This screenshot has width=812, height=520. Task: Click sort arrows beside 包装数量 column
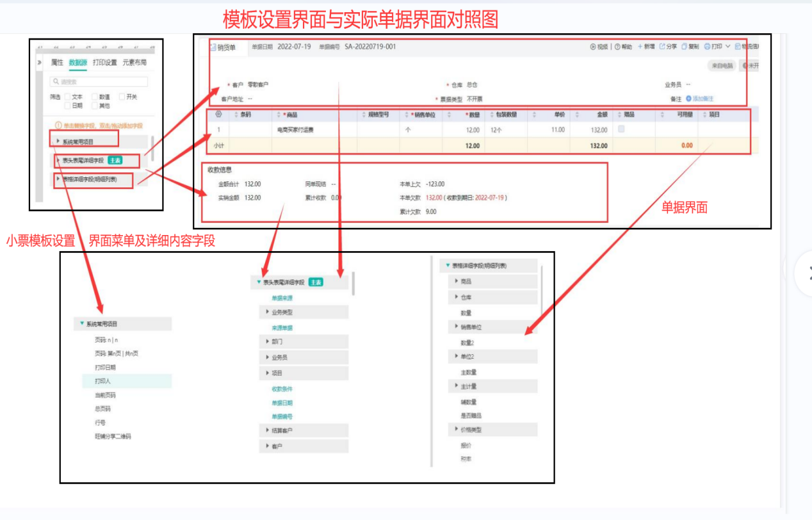click(491, 115)
